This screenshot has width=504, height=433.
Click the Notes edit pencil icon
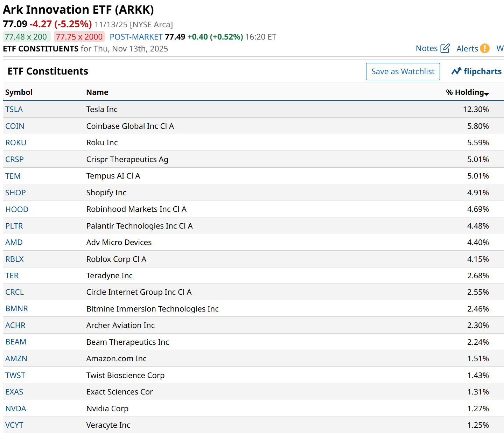pos(445,48)
